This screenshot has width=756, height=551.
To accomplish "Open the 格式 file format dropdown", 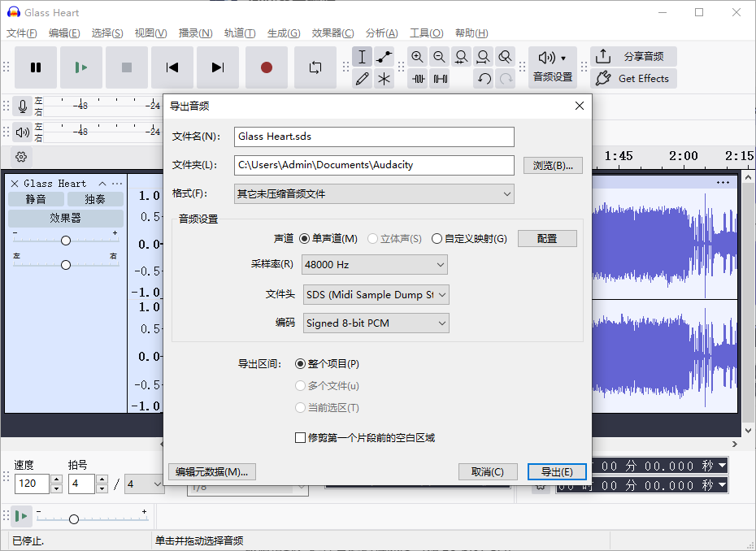I will click(373, 193).
